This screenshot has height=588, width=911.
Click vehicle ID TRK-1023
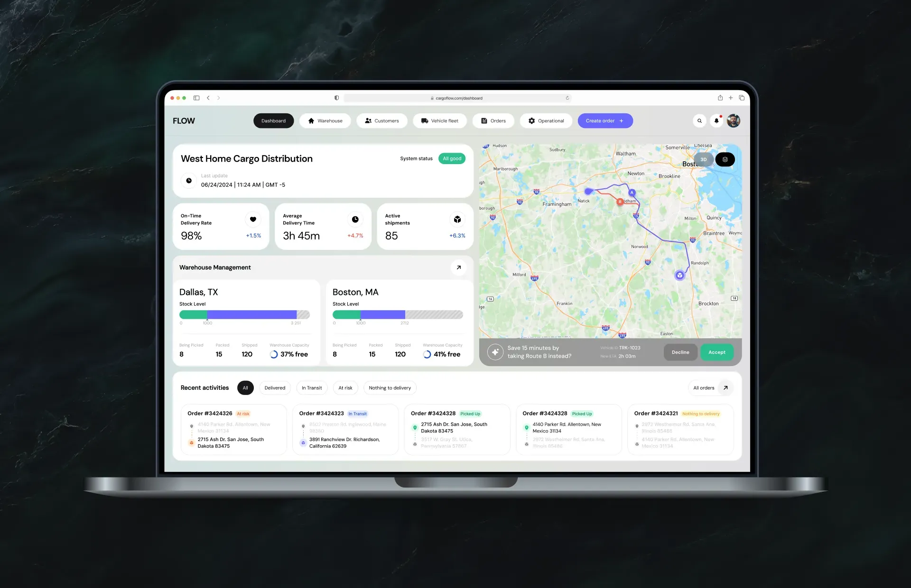[x=630, y=348]
